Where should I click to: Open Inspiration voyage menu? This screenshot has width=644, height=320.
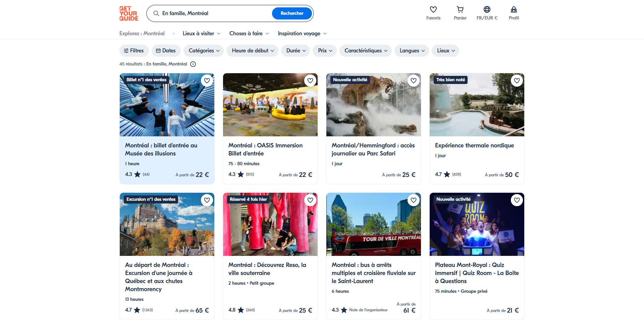click(x=302, y=34)
